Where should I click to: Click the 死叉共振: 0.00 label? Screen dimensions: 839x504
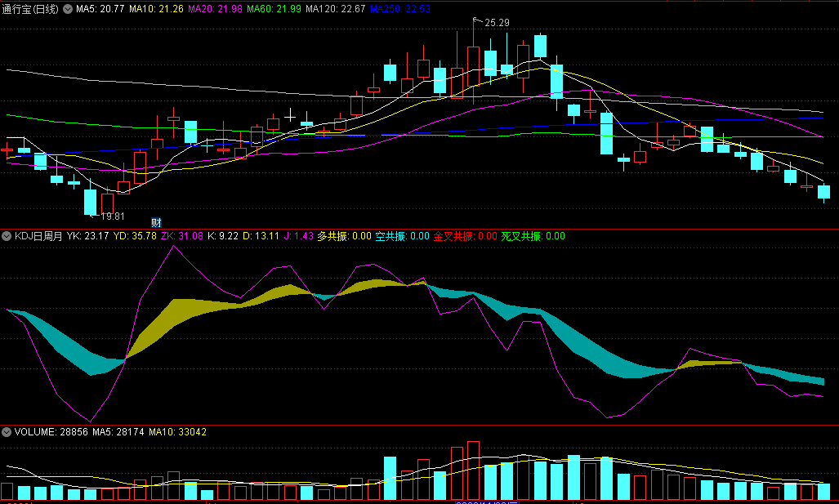click(533, 236)
